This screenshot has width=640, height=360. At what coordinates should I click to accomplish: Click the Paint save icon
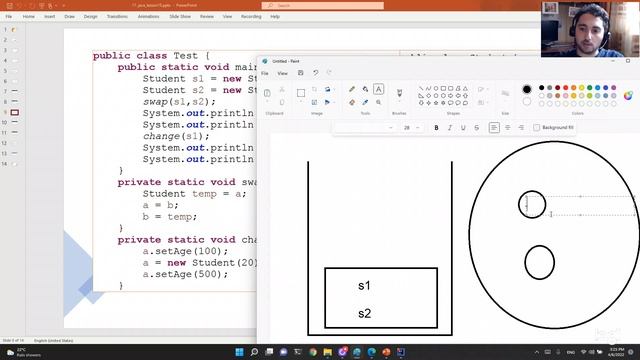click(300, 73)
